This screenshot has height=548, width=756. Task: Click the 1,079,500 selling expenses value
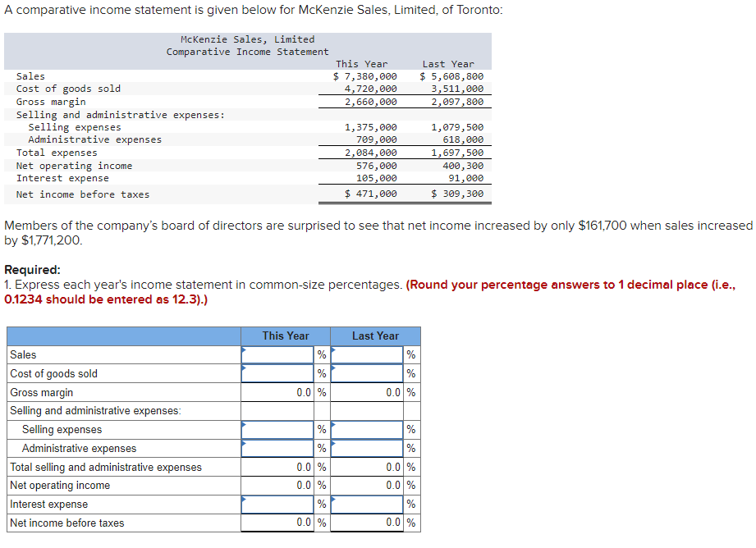(457, 127)
